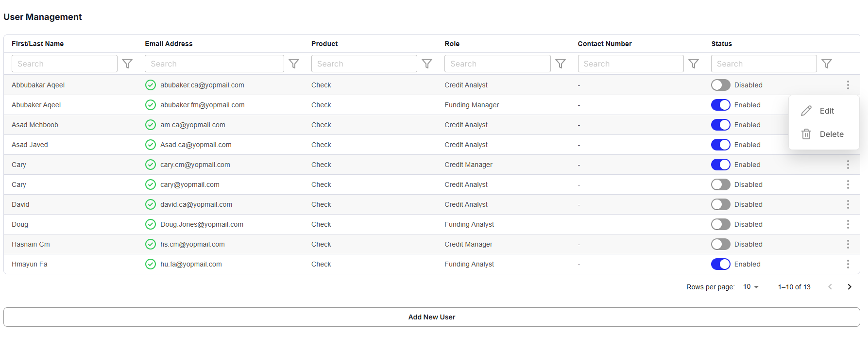Choose Edit from the row context menu
The height and width of the screenshot is (350, 868).
coord(824,111)
